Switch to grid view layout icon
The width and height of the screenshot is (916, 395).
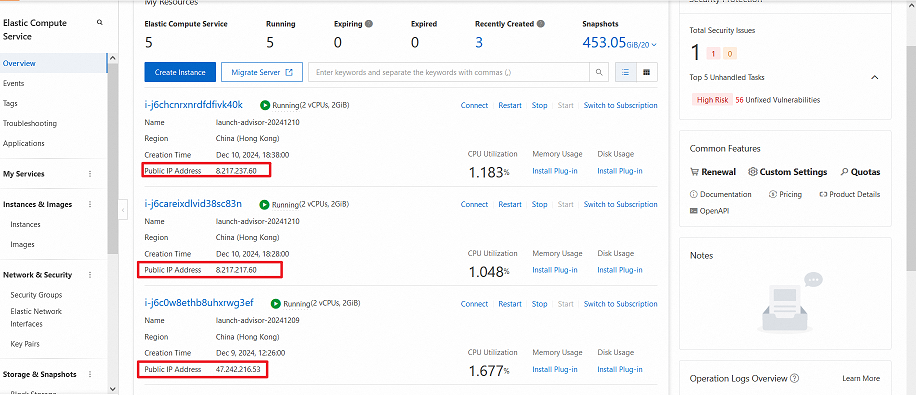point(647,72)
